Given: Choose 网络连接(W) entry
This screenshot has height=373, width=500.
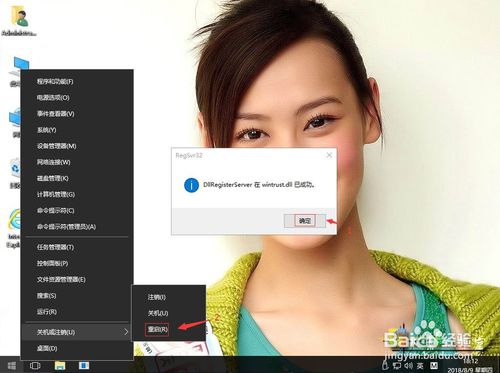Looking at the screenshot, I should click(x=77, y=162).
